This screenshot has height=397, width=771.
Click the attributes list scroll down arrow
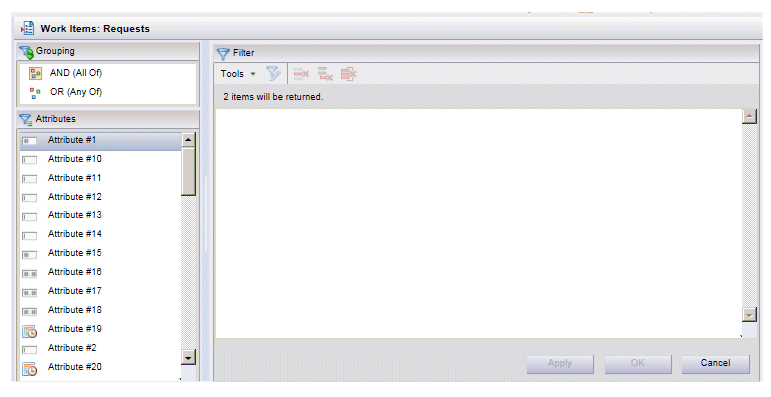tap(188, 357)
